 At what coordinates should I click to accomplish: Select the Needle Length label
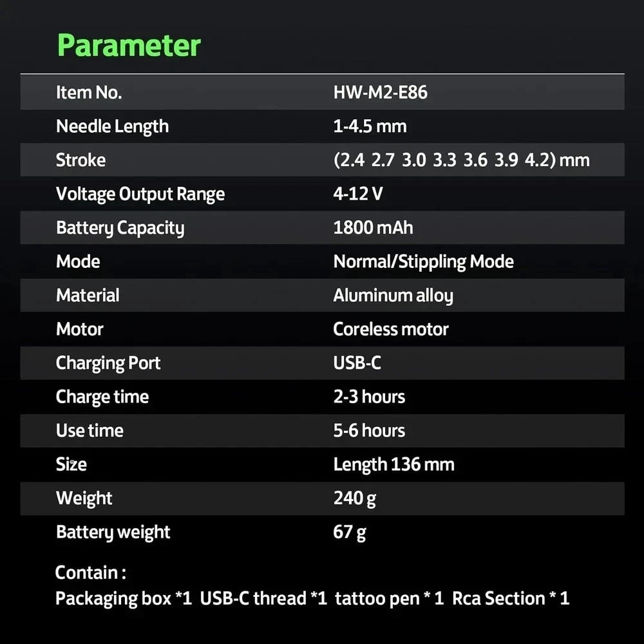[112, 126]
